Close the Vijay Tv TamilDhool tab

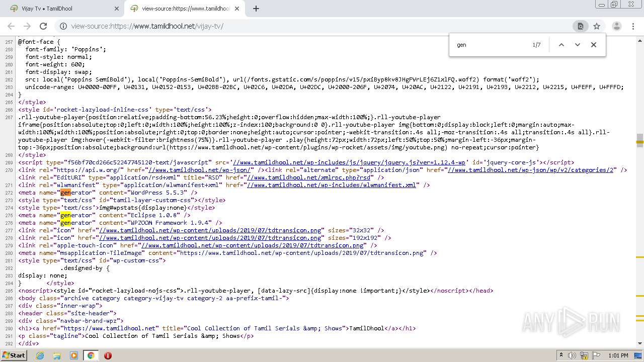tap(116, 9)
